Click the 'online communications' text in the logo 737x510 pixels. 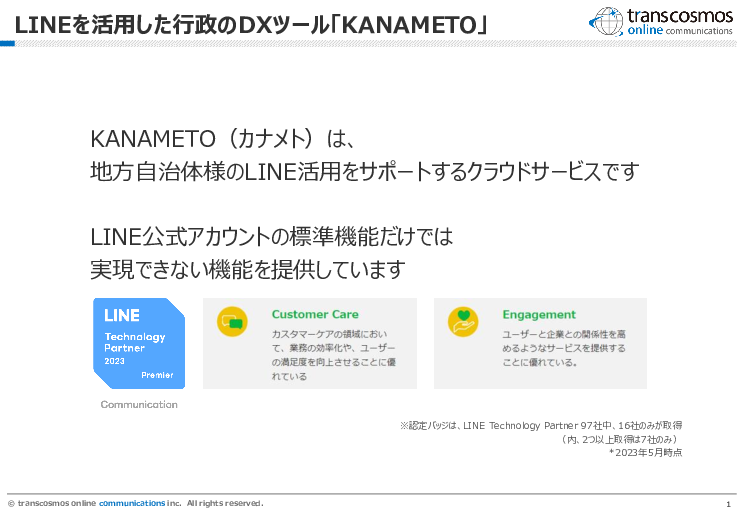click(x=680, y=31)
